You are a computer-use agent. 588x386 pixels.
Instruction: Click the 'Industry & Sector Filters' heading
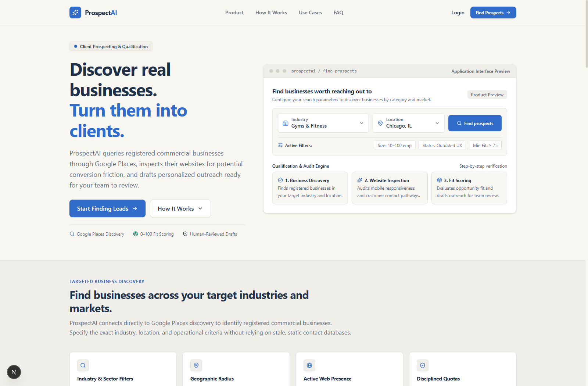tap(105, 379)
